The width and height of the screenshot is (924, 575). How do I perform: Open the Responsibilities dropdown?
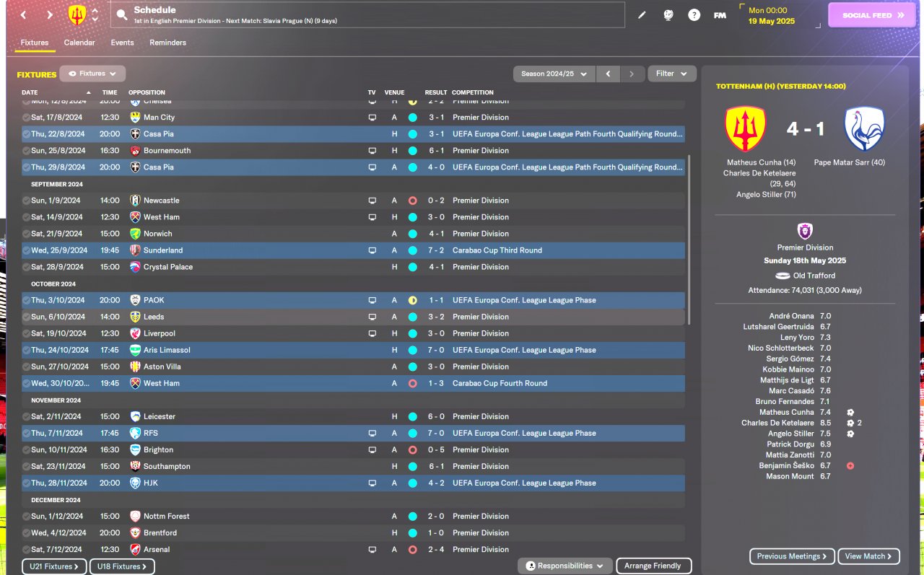click(565, 566)
